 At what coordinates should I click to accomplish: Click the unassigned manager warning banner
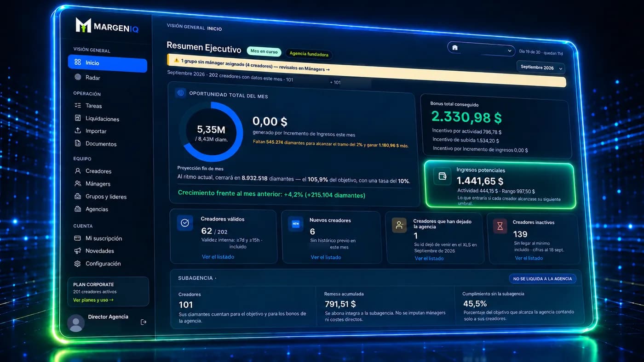point(366,70)
